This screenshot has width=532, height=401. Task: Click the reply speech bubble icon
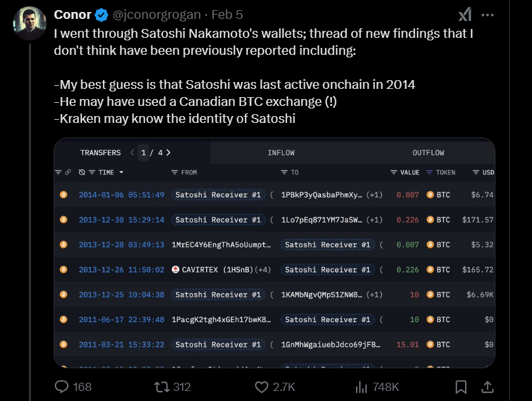pyautogui.click(x=62, y=386)
